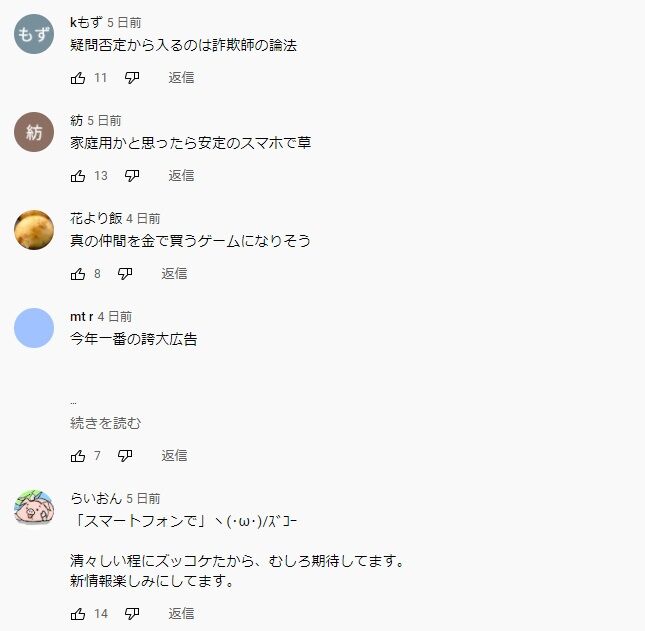The width and height of the screenshot is (645, 631).
Task: Dislike kもず's comment about 詐欺師の論法
Action: click(132, 78)
